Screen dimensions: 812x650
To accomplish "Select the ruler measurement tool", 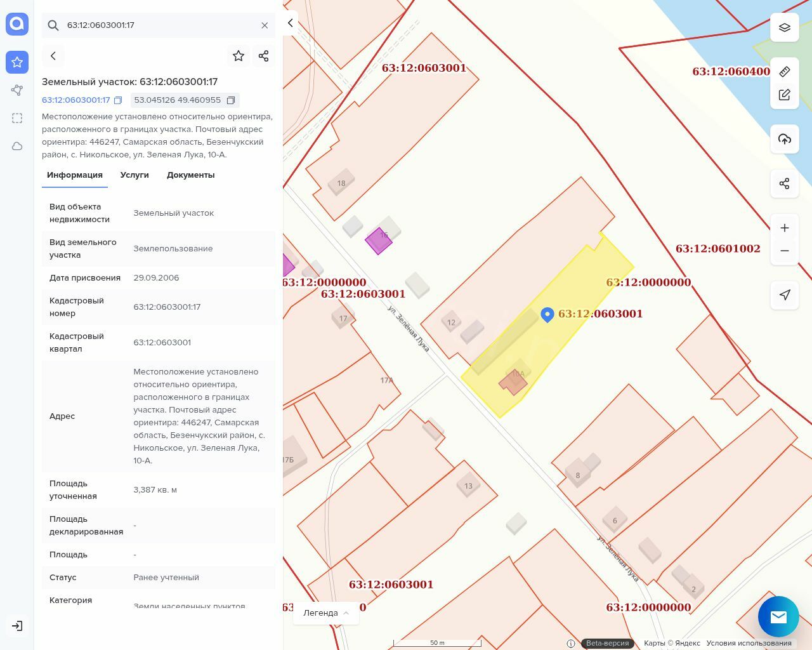I will (x=785, y=72).
